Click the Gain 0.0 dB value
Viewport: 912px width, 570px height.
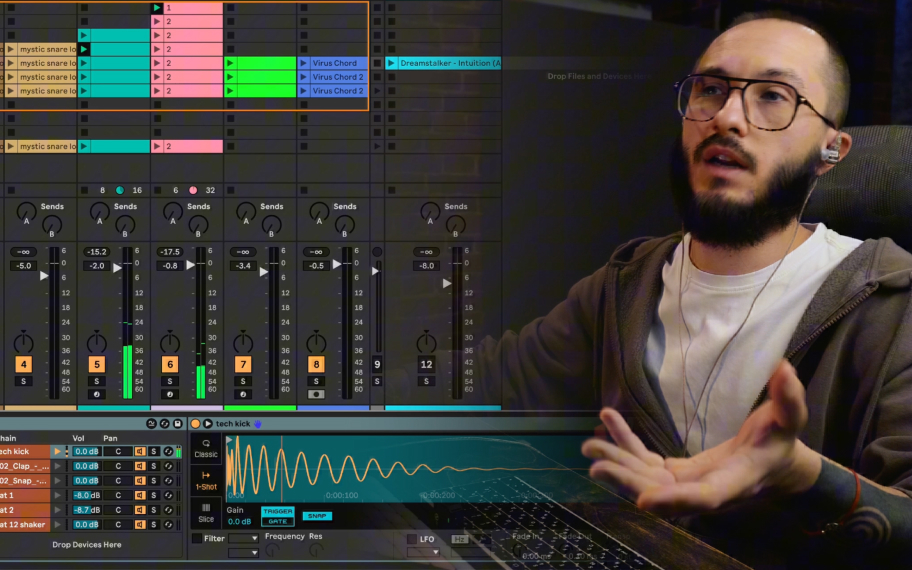pos(239,522)
